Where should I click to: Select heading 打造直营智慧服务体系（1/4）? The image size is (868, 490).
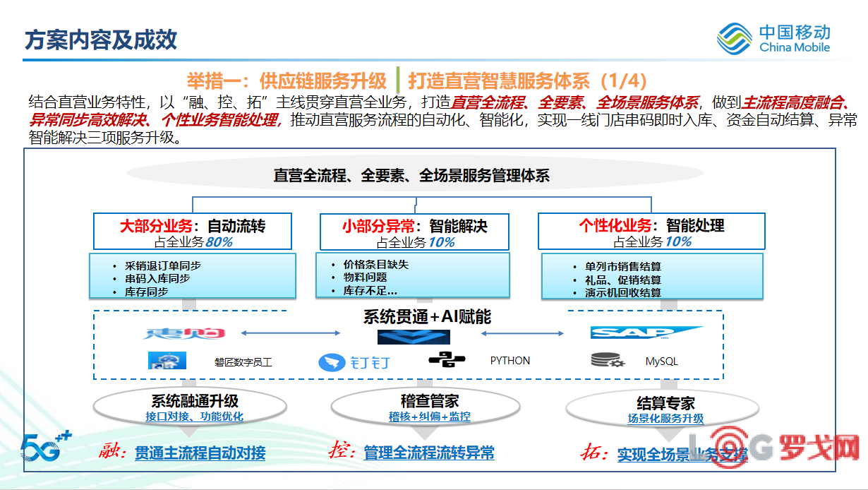tap(528, 80)
